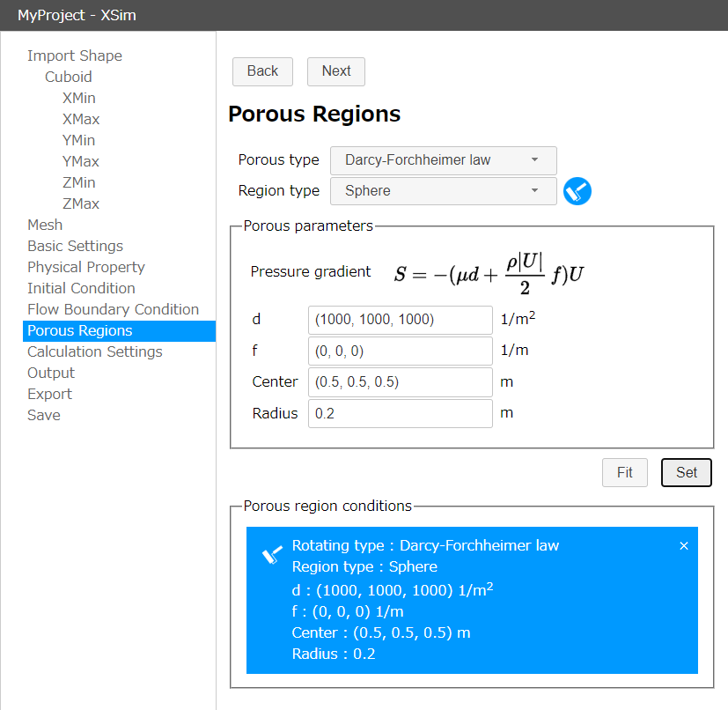This screenshot has height=710, width=728.
Task: Click the d coefficient input field
Action: [x=401, y=320]
